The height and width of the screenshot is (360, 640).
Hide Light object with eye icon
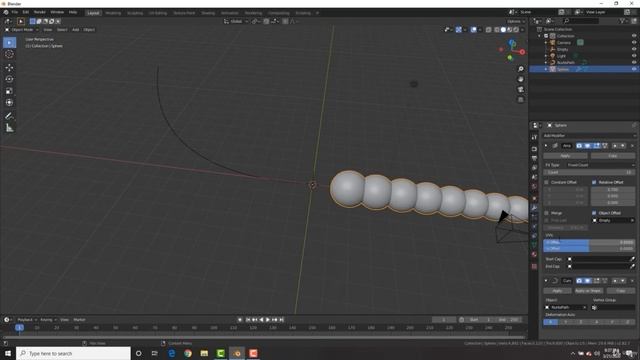(x=634, y=56)
